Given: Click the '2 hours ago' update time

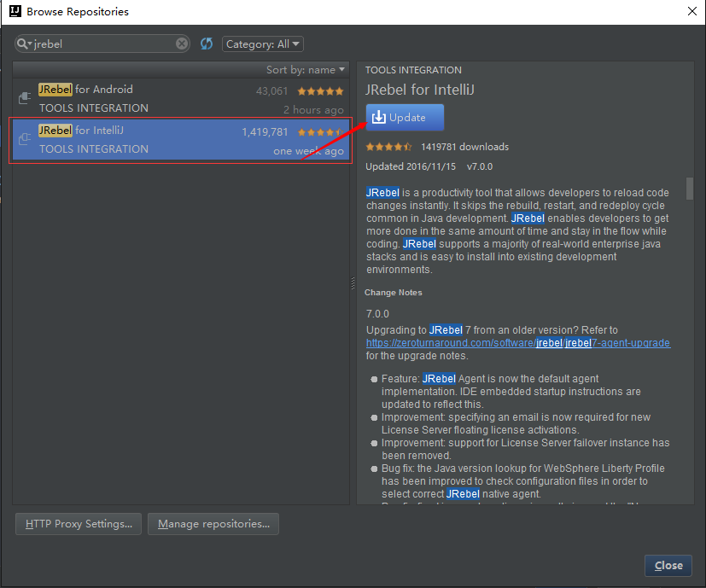Looking at the screenshot, I should tap(313, 110).
